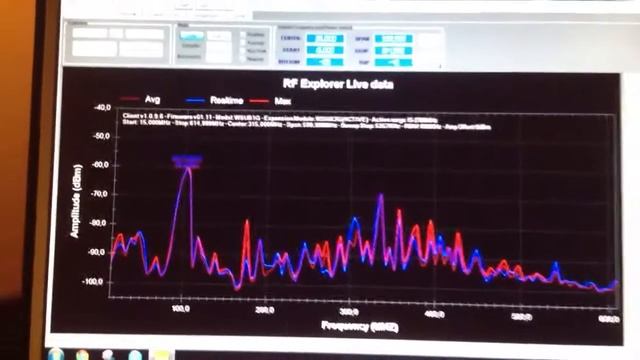Click the 'Amplitude (dBm)' axis label
The width and height of the screenshot is (640, 360).
76,201
